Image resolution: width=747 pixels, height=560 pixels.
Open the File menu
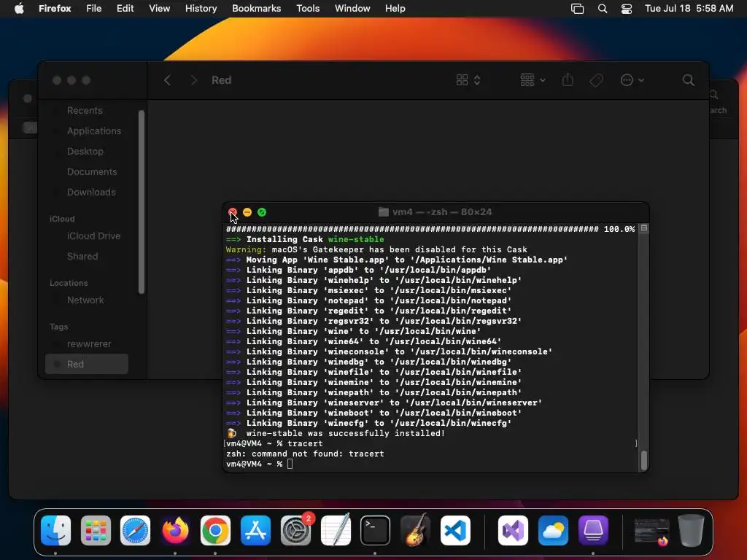[x=94, y=8]
